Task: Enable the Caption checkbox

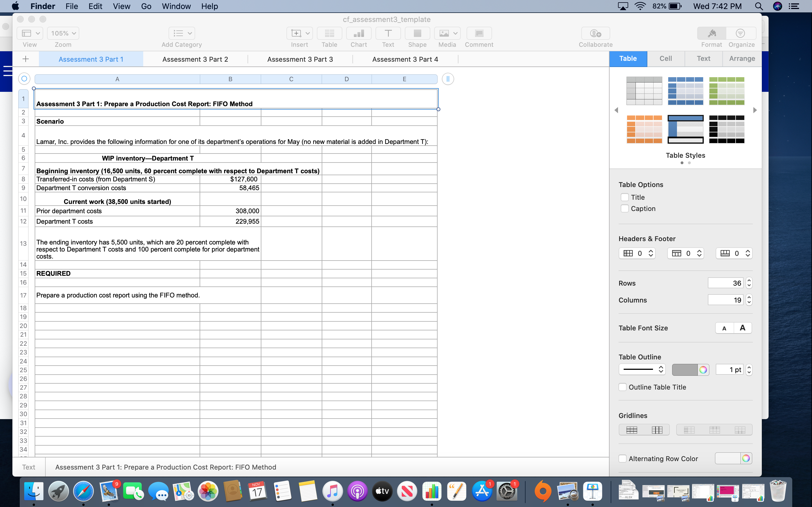Action: [625, 208]
